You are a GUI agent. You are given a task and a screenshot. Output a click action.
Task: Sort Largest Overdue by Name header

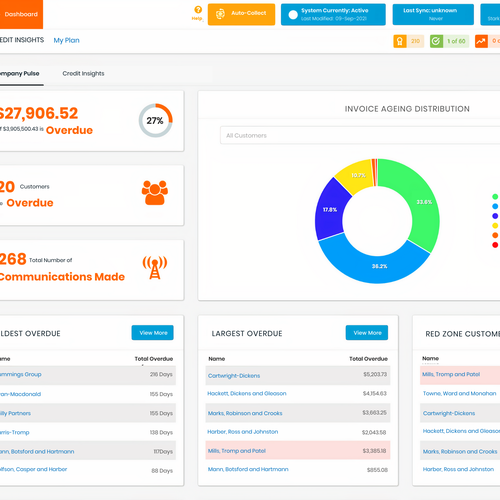pos(217,359)
